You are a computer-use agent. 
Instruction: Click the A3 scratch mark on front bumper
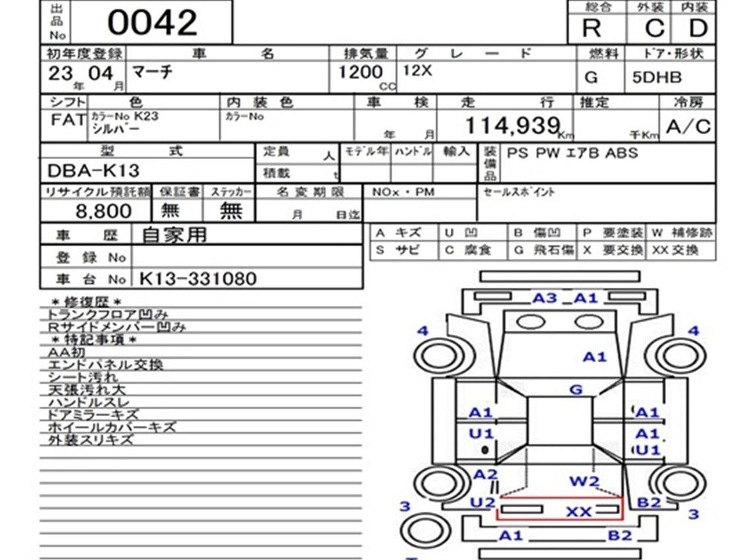545,298
